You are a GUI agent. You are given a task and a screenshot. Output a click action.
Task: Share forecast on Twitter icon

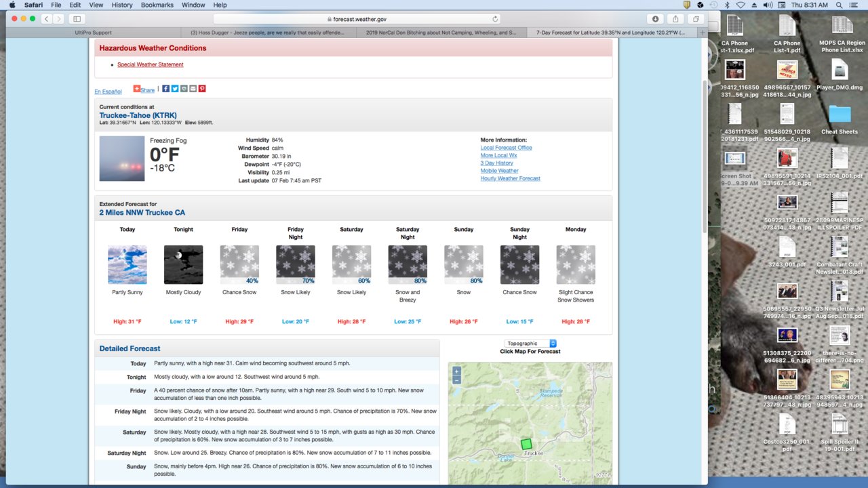click(x=175, y=89)
